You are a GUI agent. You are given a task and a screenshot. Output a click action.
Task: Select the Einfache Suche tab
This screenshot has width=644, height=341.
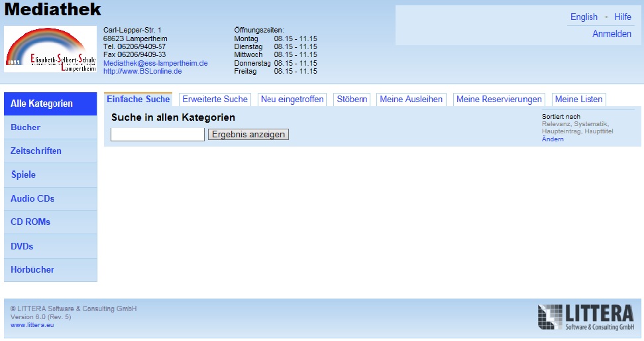(x=138, y=100)
